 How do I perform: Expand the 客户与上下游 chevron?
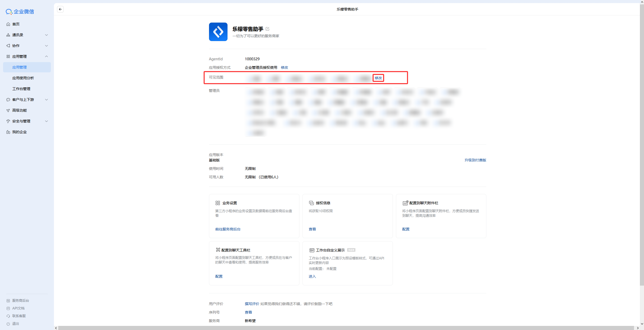46,100
